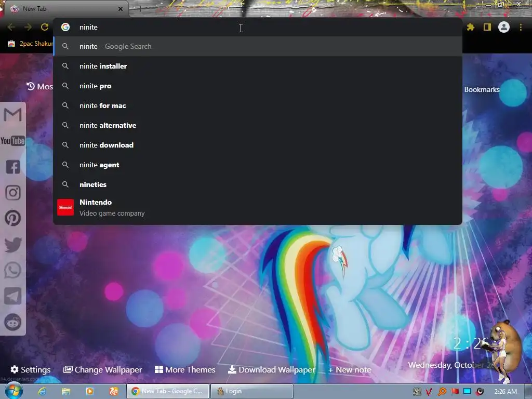Click the Google icon in the address bar

coord(65,27)
